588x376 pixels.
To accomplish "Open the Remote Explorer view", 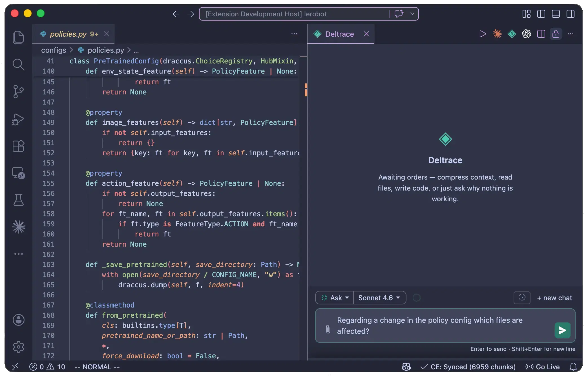I will 18,173.
